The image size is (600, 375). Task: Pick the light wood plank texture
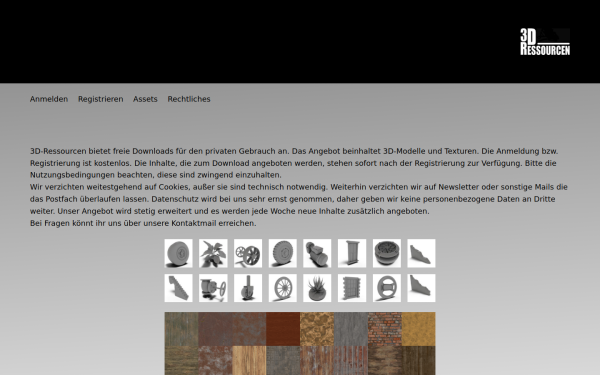[x=249, y=360]
